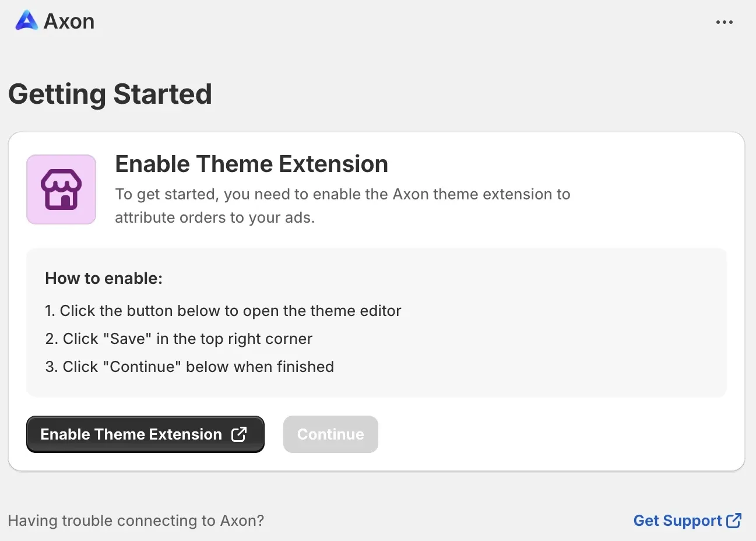Click the gray instructions panel

[525, 322]
